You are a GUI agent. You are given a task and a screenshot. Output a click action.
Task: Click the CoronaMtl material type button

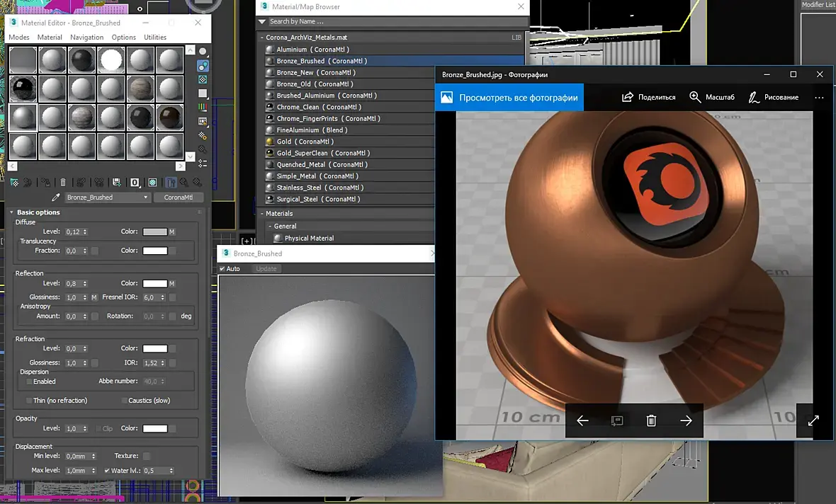[179, 197]
